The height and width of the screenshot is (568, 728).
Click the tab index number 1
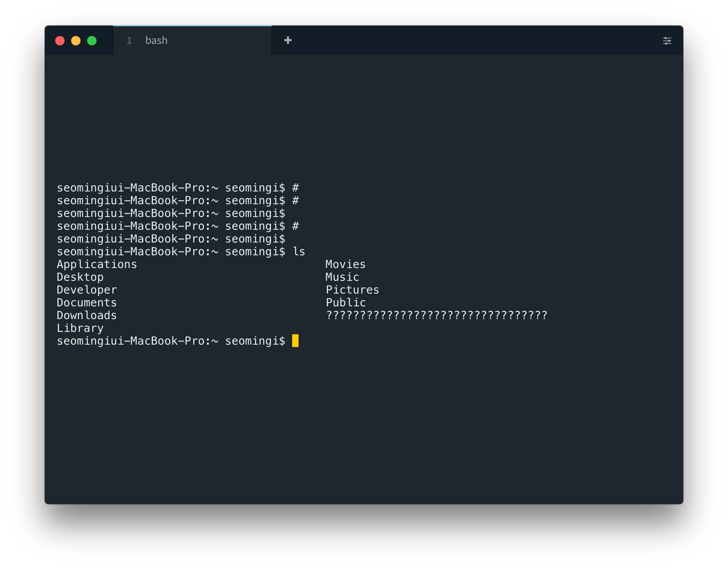click(x=129, y=40)
